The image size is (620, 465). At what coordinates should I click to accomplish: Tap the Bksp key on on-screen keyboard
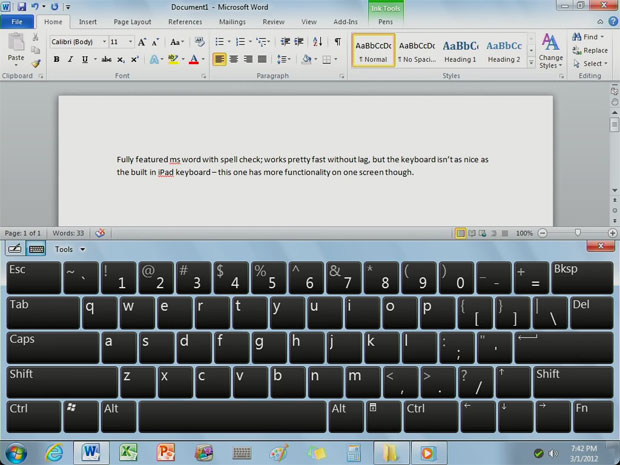coord(582,278)
